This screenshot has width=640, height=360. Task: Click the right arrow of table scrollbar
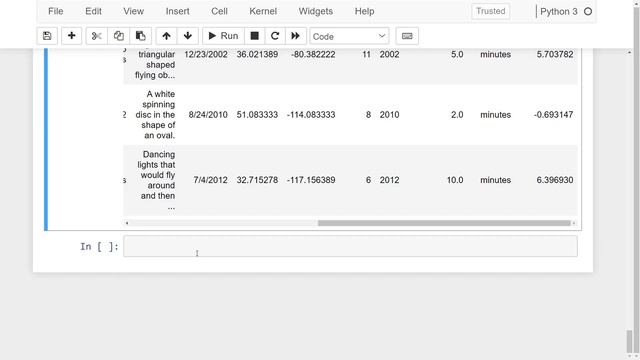(573, 223)
